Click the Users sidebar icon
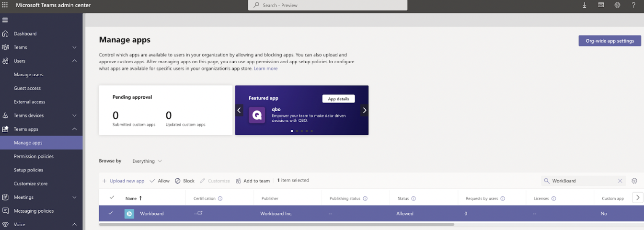This screenshot has height=230, width=644. [5, 61]
